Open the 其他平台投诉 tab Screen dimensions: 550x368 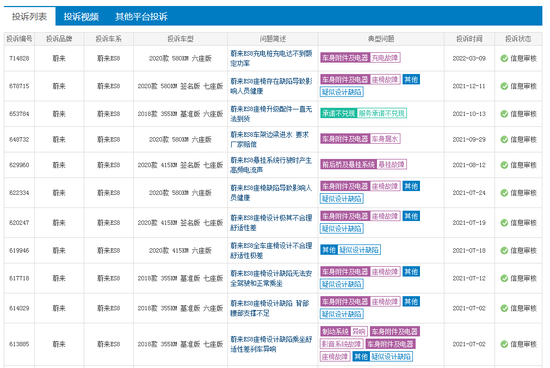coord(141,16)
